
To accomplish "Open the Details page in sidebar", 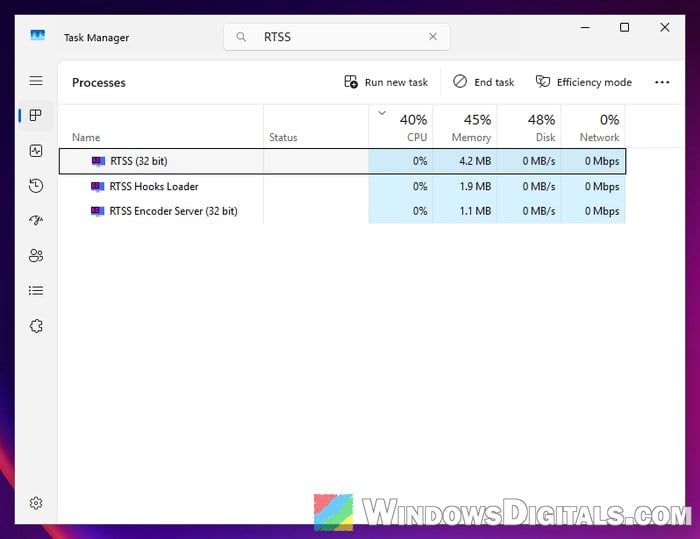I will tap(36, 291).
